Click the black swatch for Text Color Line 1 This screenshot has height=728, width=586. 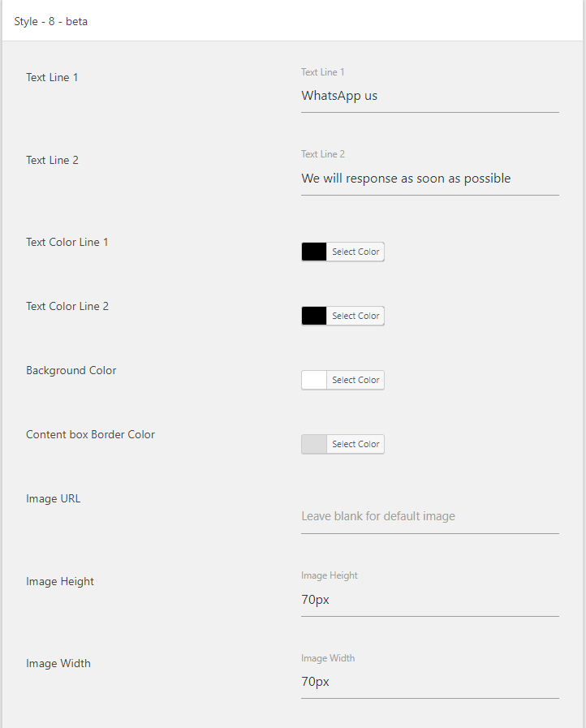[x=314, y=252]
